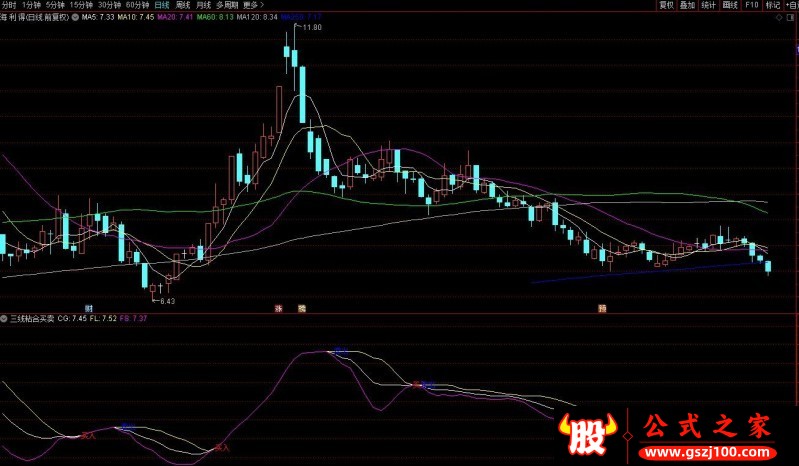Click the FL: 7.52 value

[x=103, y=319]
